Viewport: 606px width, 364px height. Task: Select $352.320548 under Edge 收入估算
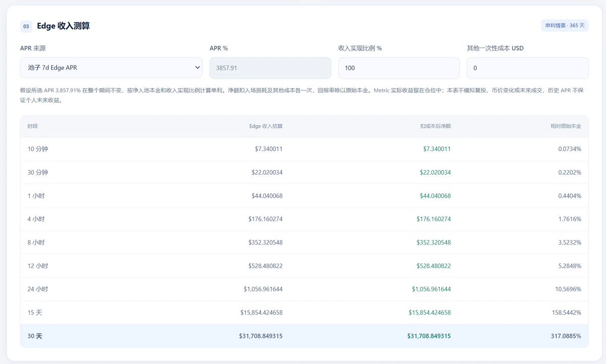pyautogui.click(x=266, y=242)
